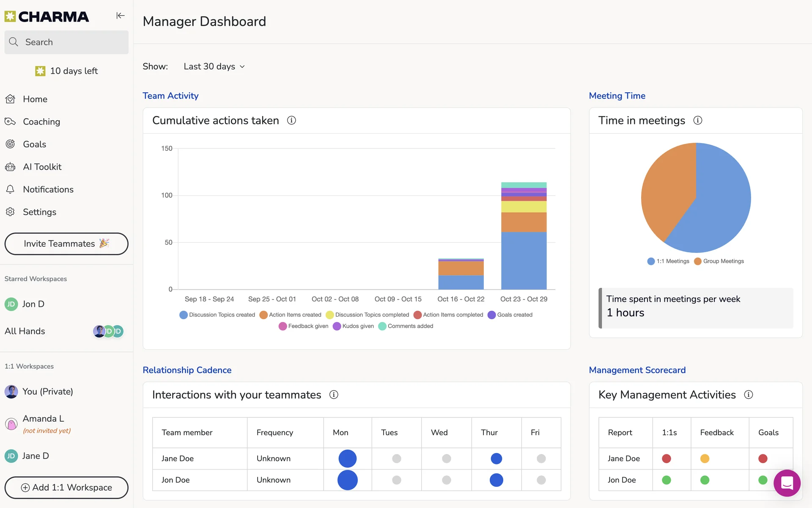812x508 pixels.
Task: Click info icon next to Interactions with your teammates
Action: coord(334,395)
